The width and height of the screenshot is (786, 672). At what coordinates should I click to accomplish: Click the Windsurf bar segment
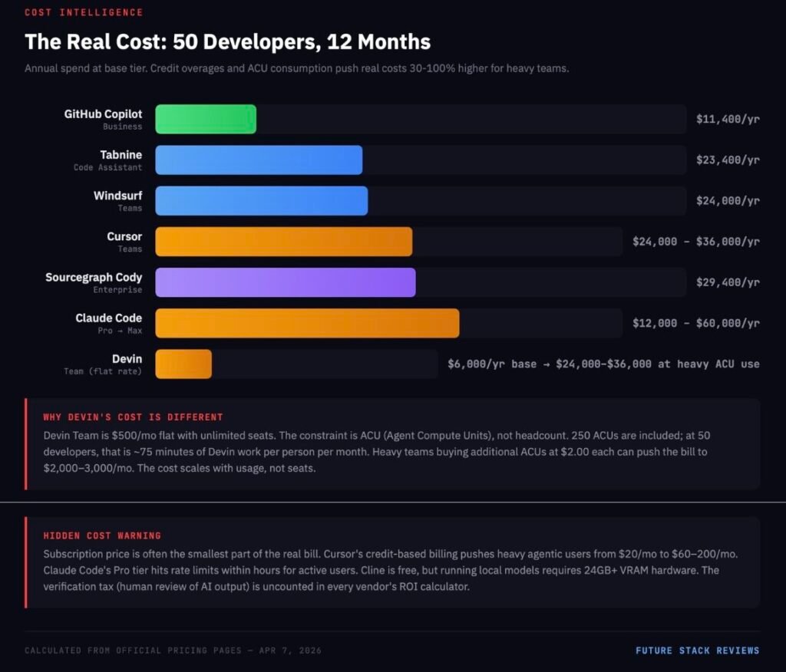click(261, 200)
